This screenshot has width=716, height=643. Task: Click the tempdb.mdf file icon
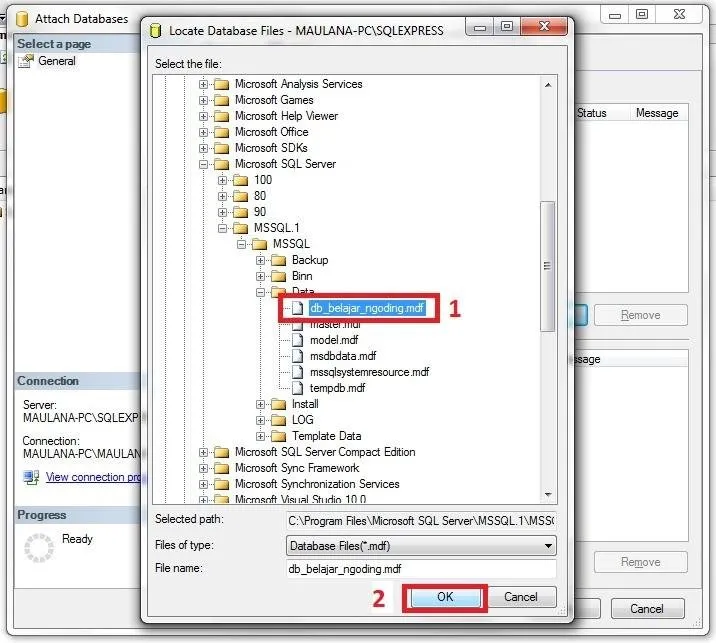click(297, 388)
